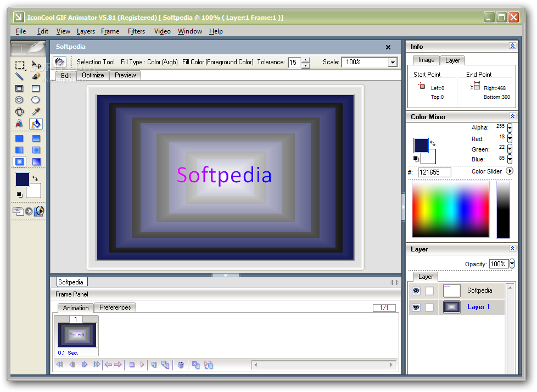Choose the radial gradient fill style
The height and width of the screenshot is (392, 537).
[36, 150]
